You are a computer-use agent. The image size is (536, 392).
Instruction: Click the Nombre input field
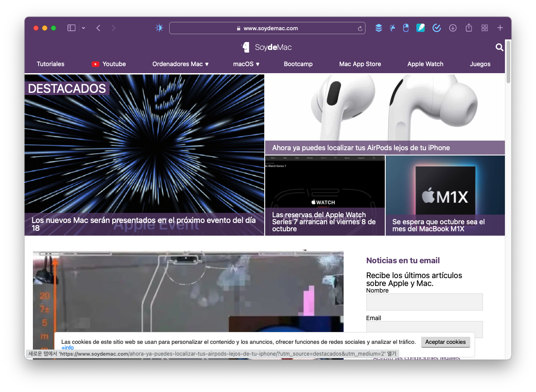click(x=424, y=302)
